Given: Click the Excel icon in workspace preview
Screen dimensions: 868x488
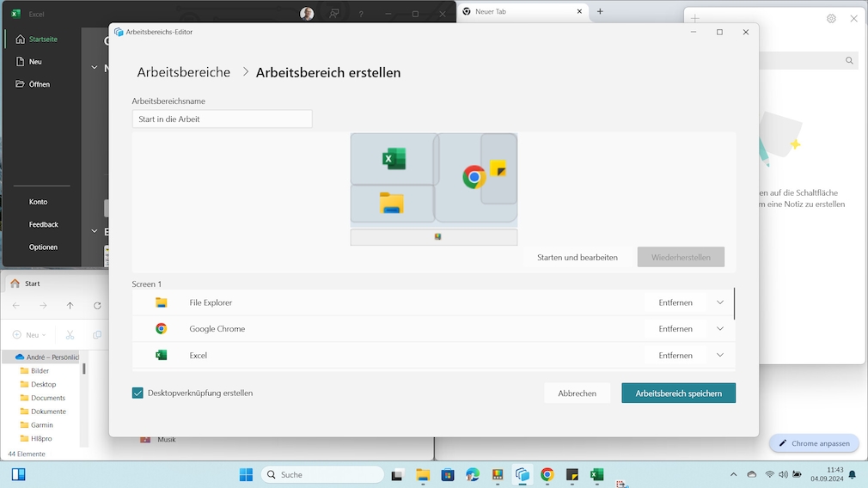Looking at the screenshot, I should click(394, 159).
